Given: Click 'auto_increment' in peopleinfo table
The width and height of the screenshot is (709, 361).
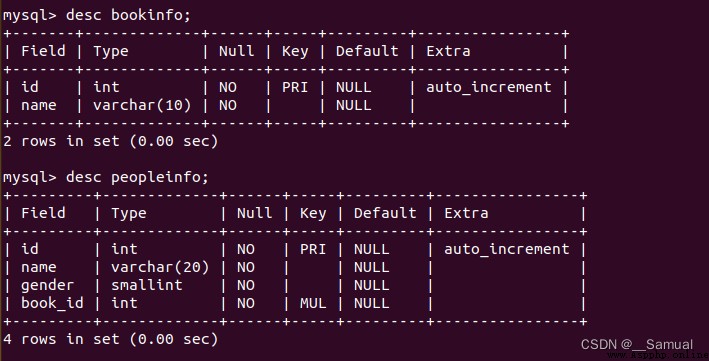Looking at the screenshot, I should tap(507, 249).
